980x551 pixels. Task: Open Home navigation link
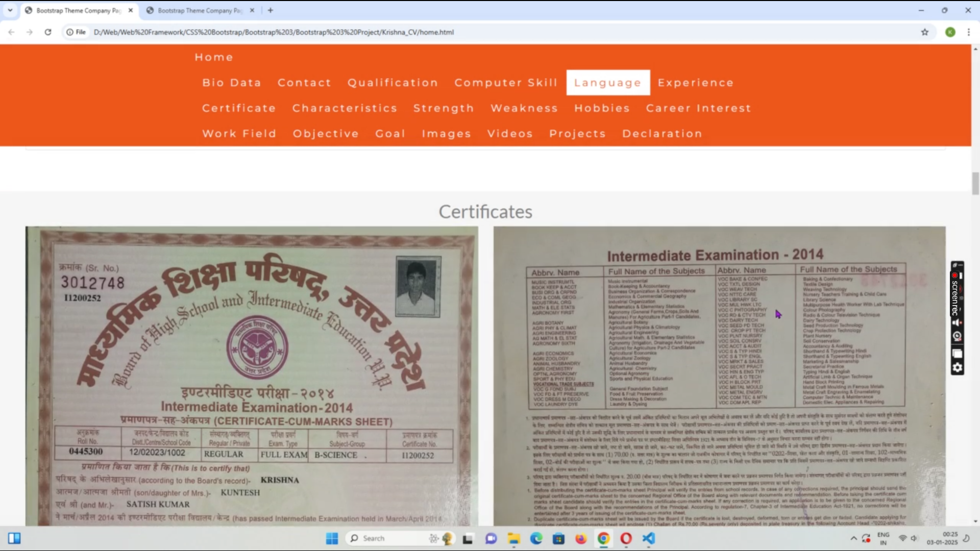click(214, 57)
